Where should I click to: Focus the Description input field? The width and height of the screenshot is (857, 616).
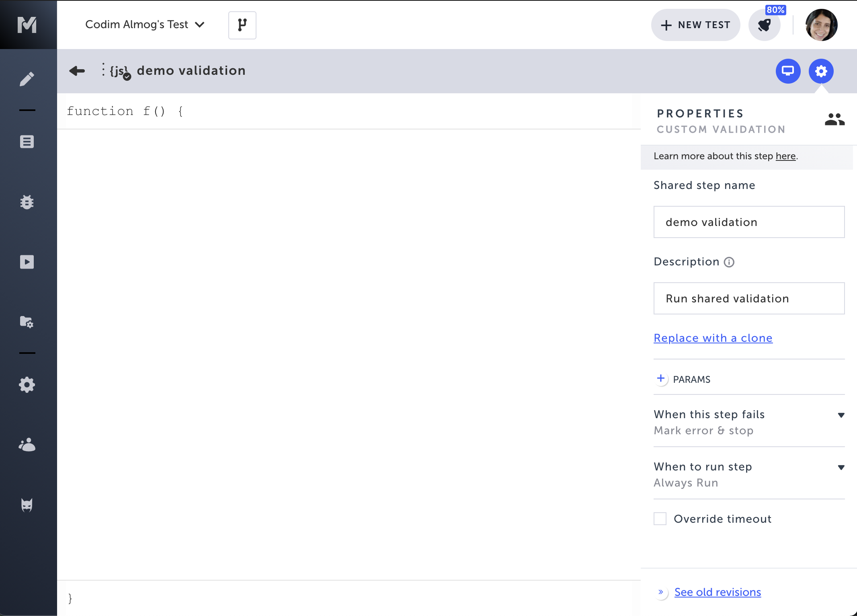749,298
